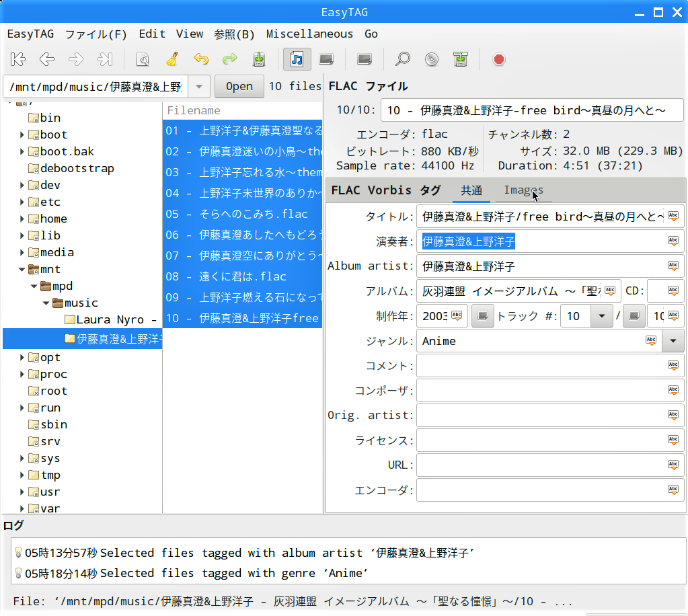Viewport: 688px width, 616px height.
Task: Apply title to selected files Abc icon
Action: (673, 216)
